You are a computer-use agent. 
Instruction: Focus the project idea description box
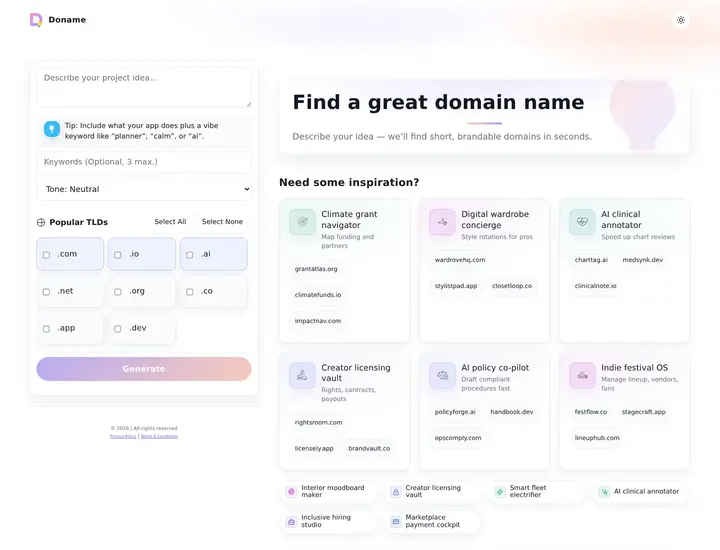coord(144,88)
